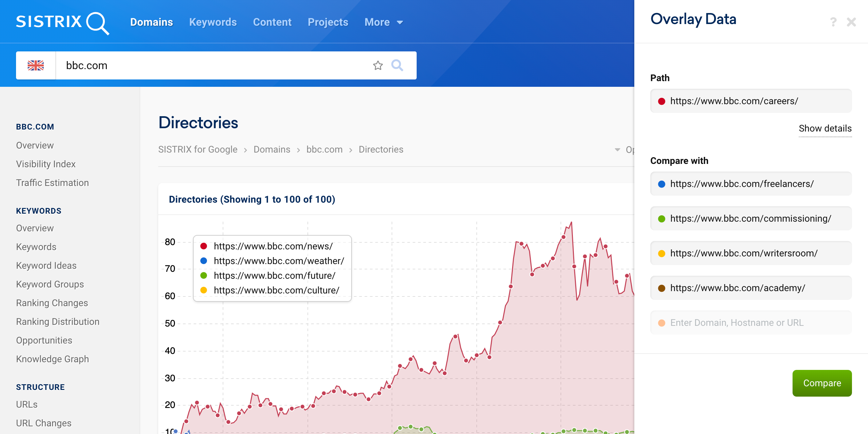Screen dimensions: 868x434
Task: Click the careers path input field
Action: pyautogui.click(x=750, y=101)
